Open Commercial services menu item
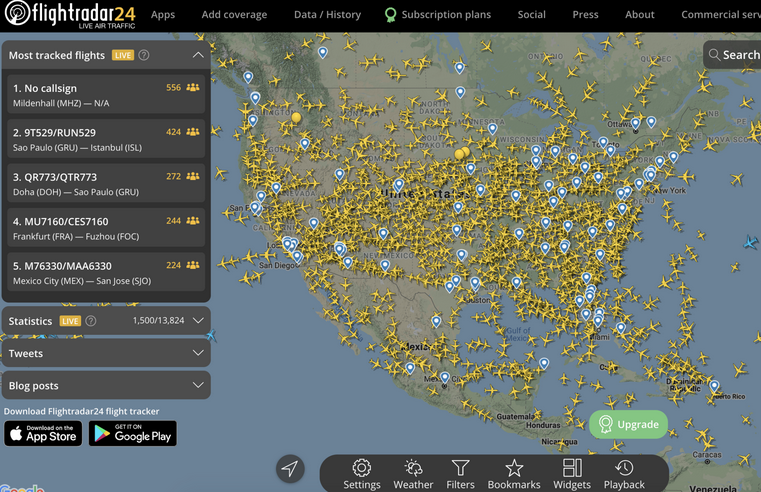This screenshot has width=761, height=492. click(721, 15)
